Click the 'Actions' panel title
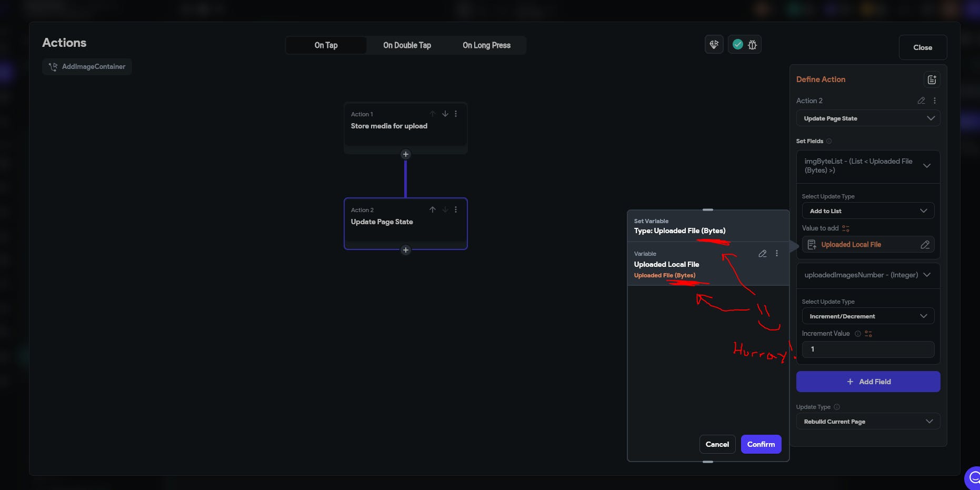 [64, 43]
